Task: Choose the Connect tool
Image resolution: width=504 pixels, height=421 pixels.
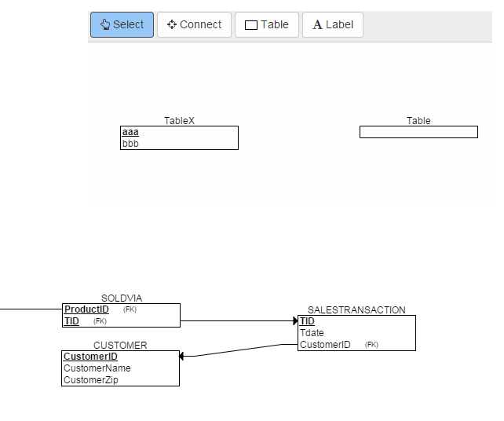Action: tap(194, 24)
